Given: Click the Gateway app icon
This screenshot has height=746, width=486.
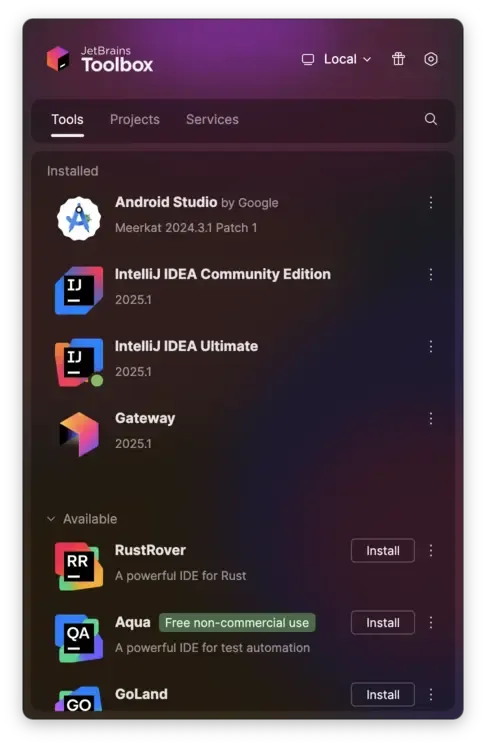Looking at the screenshot, I should pyautogui.click(x=79, y=434).
